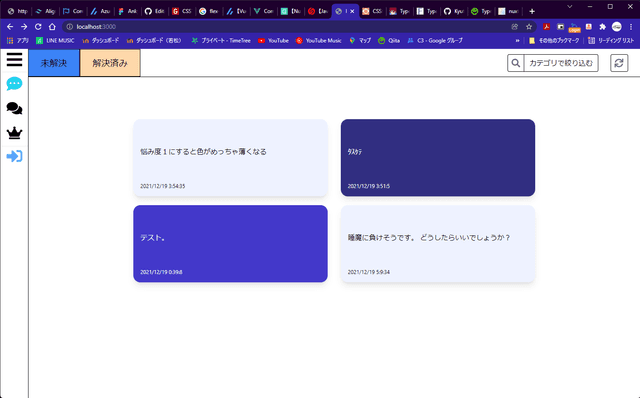Open the その他のブックマーク folder
Viewport: 640px width, 398px height.
[x=554, y=40]
